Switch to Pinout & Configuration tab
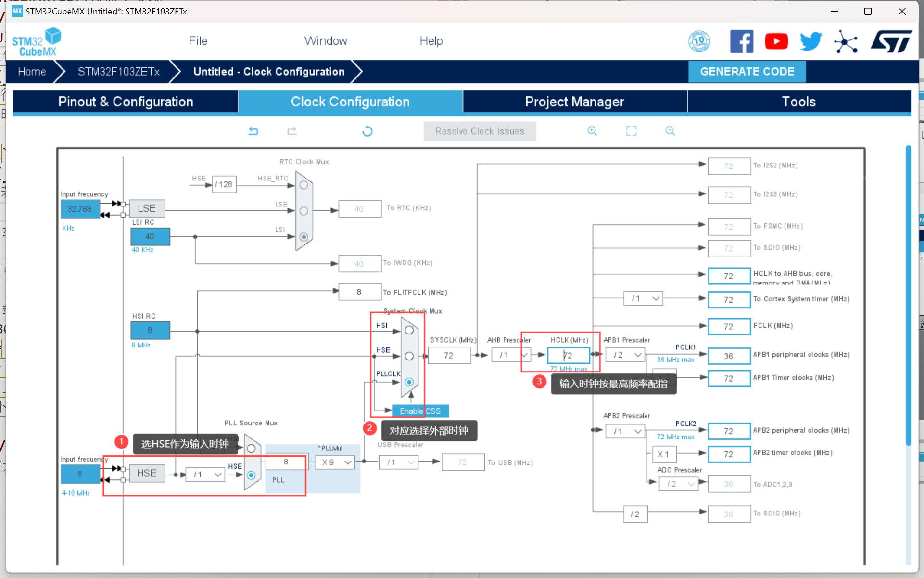This screenshot has height=578, width=924. [x=126, y=102]
